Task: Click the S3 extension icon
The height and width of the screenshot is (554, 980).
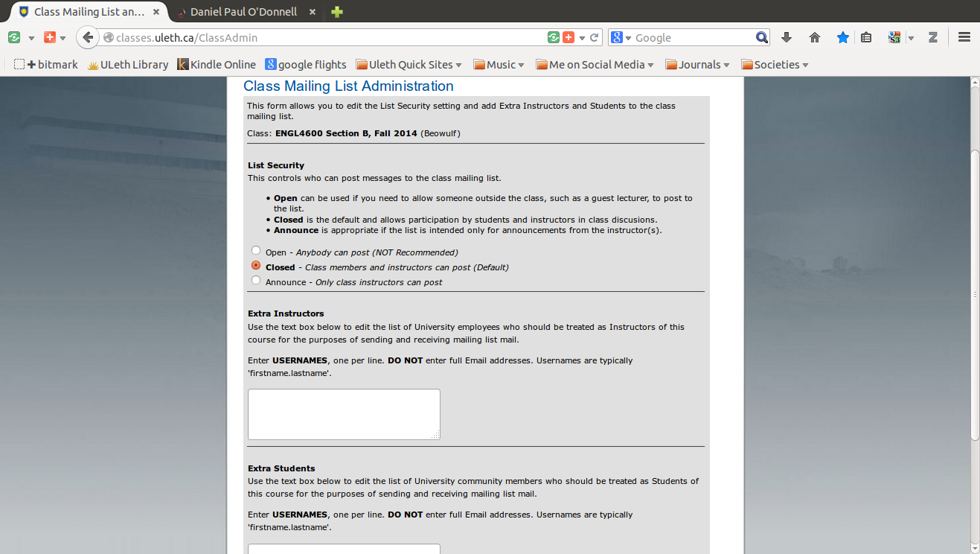Action: pyautogui.click(x=894, y=37)
